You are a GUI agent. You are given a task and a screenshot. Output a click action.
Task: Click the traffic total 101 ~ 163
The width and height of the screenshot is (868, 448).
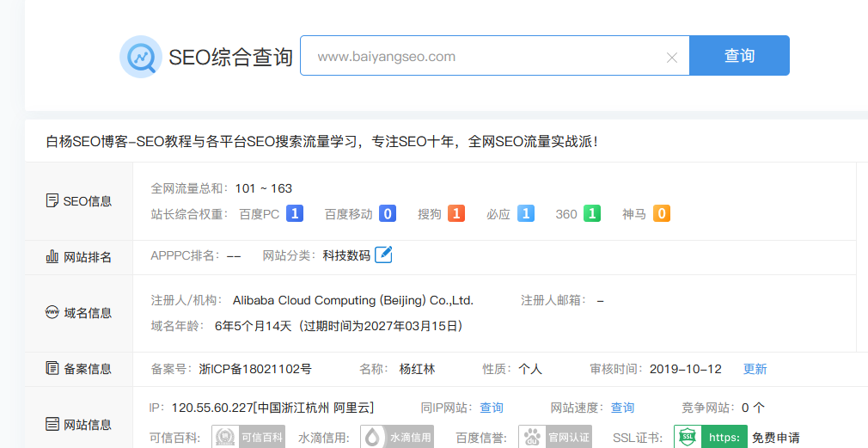264,188
